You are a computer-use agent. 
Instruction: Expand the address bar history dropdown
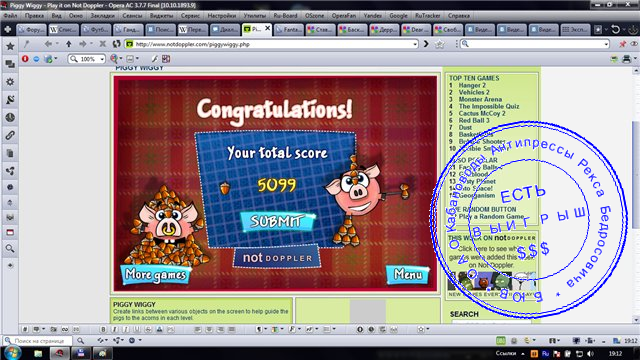point(415,44)
